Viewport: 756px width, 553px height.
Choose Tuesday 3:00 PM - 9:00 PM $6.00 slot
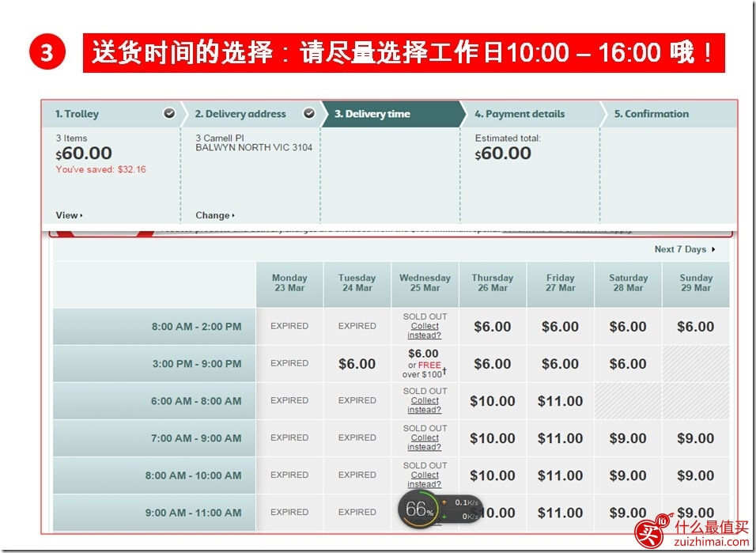pyautogui.click(x=357, y=364)
